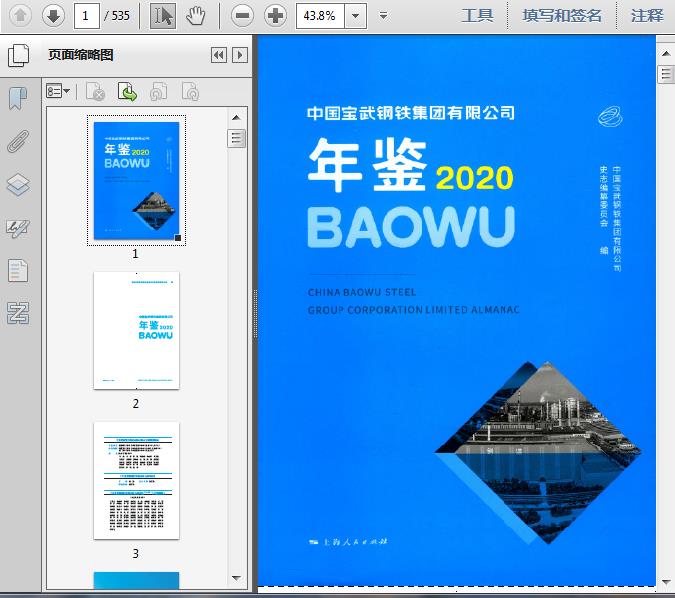
Task: Click BAOWU text on the cover page
Action: 411,227
